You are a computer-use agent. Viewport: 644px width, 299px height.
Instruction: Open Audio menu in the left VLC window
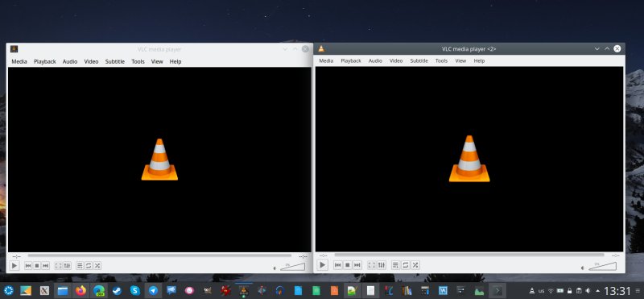[70, 62]
